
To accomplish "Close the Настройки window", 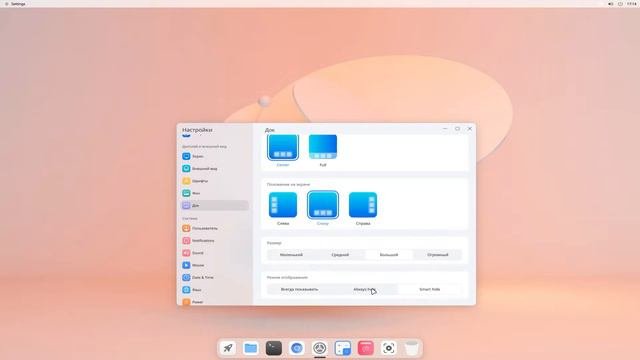I will point(469,129).
